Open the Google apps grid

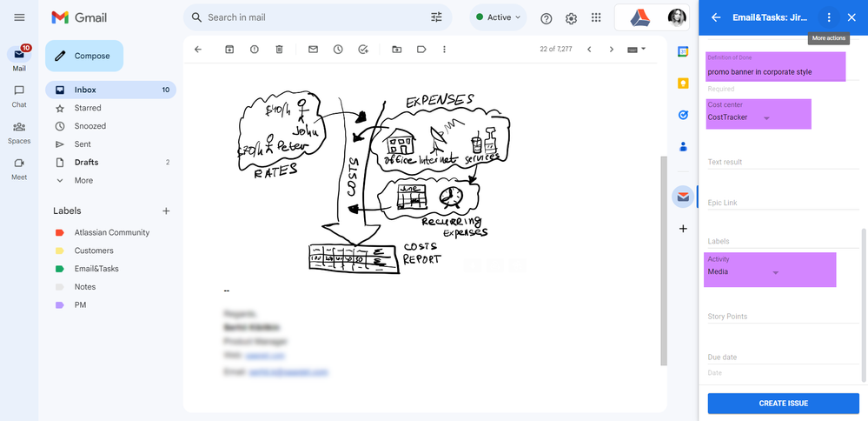tap(596, 17)
